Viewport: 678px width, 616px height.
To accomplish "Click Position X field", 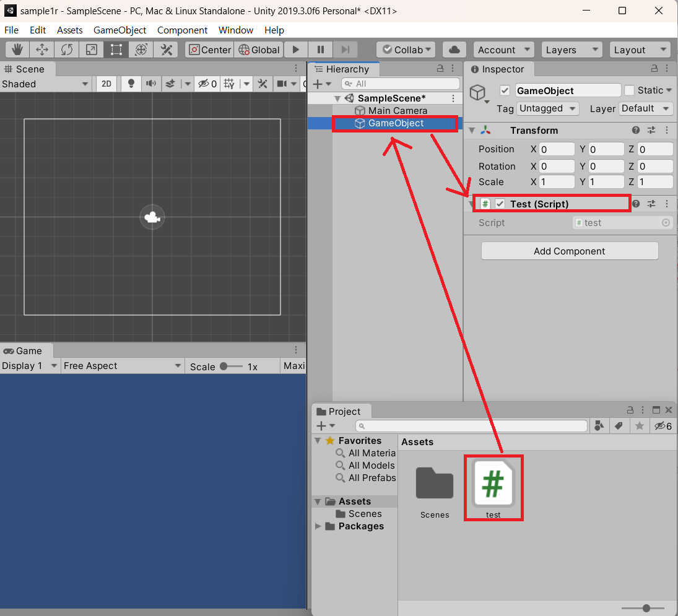I will pos(557,149).
